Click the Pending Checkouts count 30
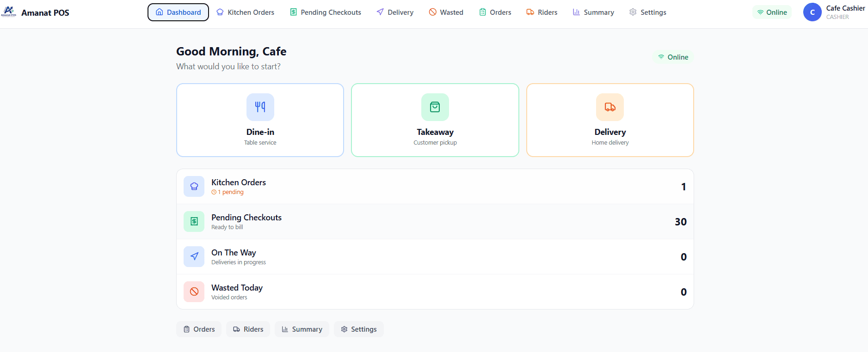The width and height of the screenshot is (868, 352). tap(681, 222)
